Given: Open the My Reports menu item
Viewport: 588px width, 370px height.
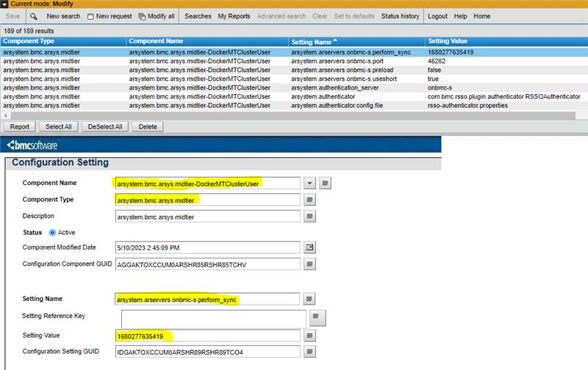Looking at the screenshot, I should click(x=232, y=16).
